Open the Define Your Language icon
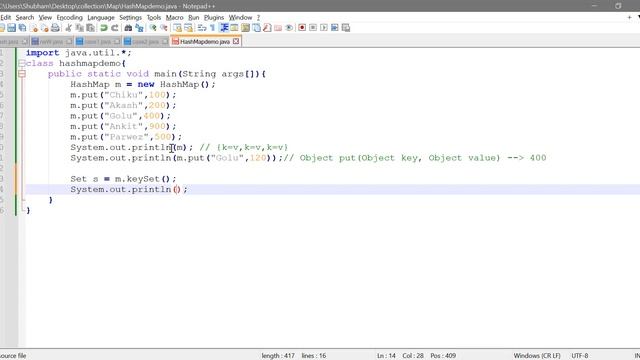Screen dimensions: 640x360 234,28
